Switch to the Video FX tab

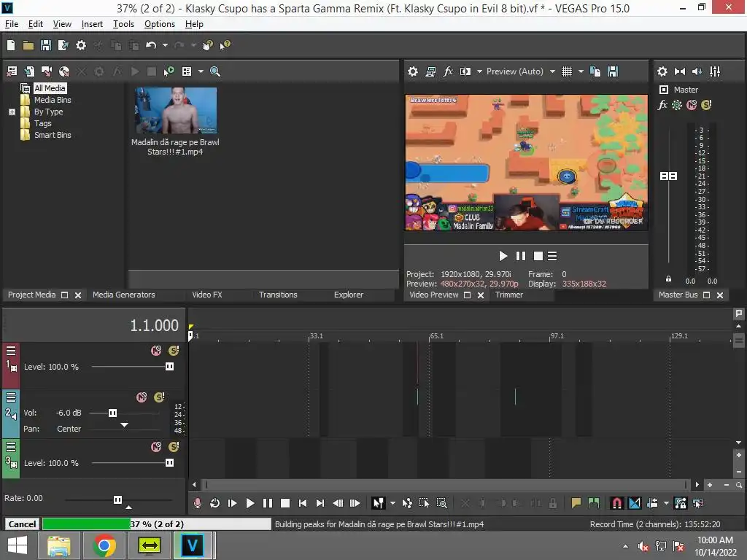point(206,295)
